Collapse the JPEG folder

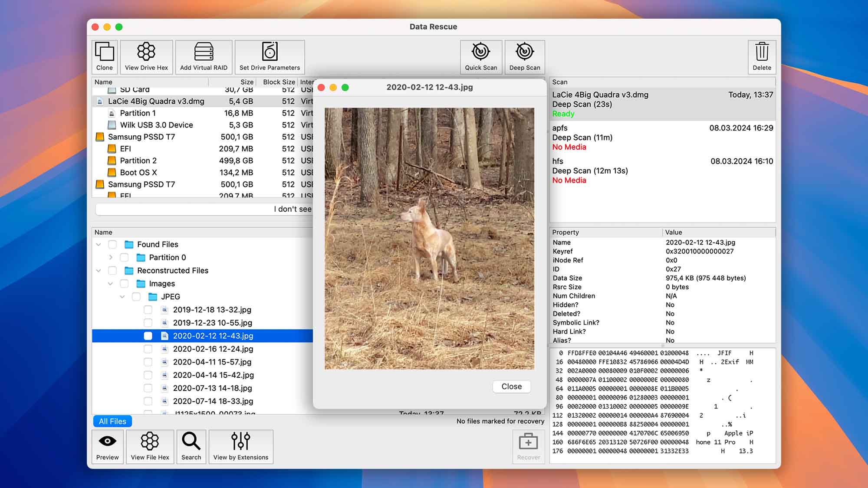(x=122, y=297)
